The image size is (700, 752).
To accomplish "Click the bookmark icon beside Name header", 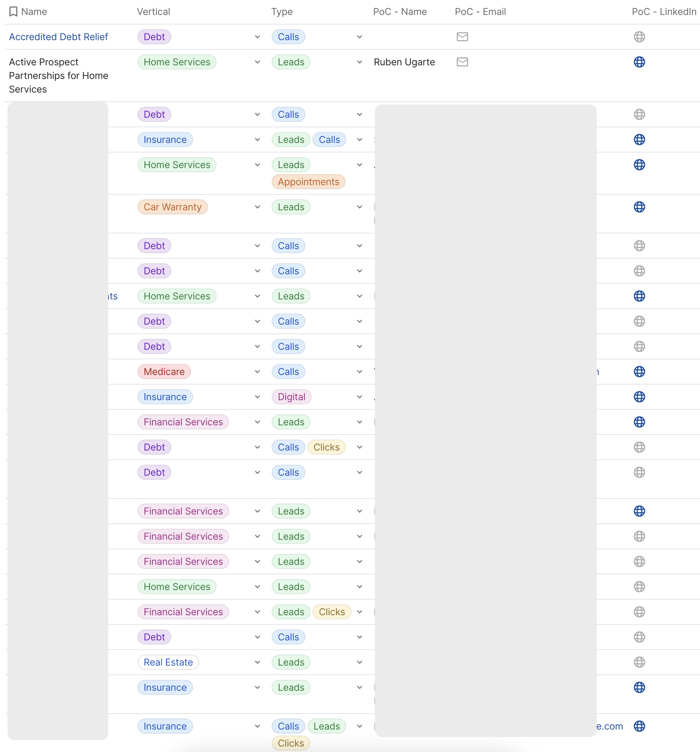I will (x=13, y=12).
